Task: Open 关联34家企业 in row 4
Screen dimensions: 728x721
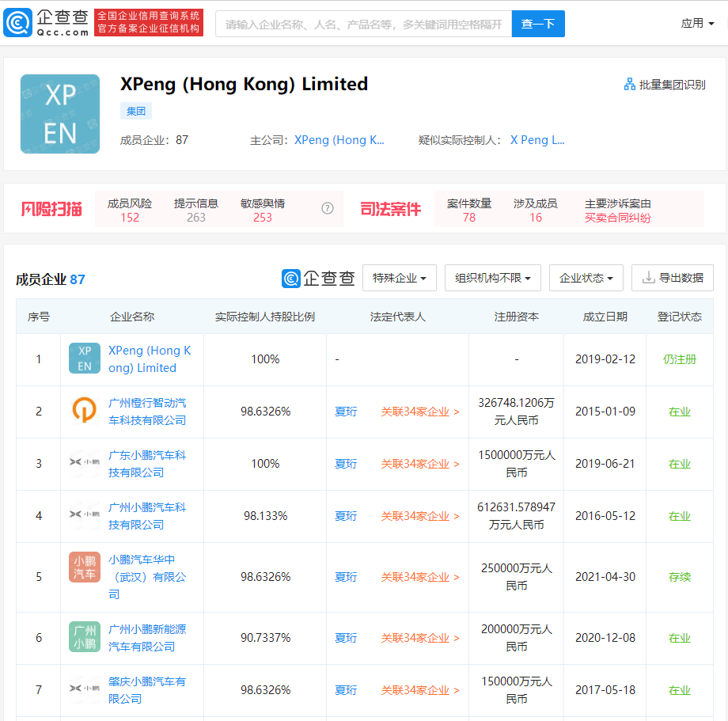Action: tap(420, 516)
